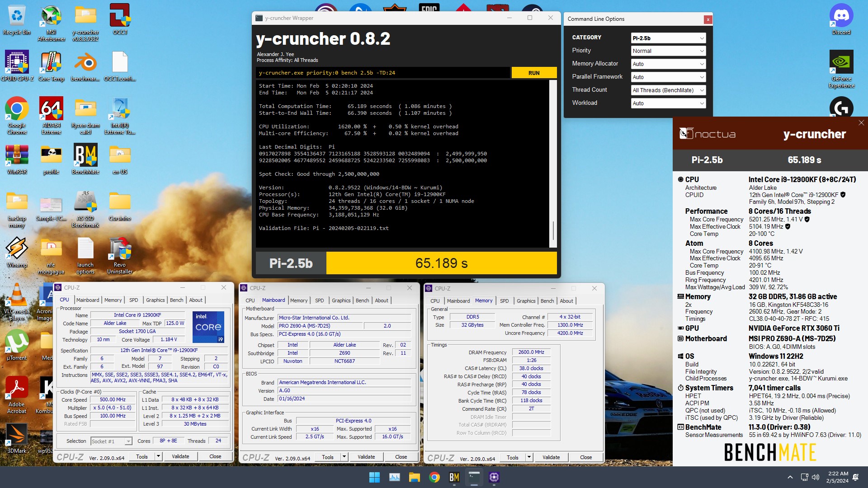Switch to SPD tab in Memory CPU-Z window
The width and height of the screenshot is (868, 488).
pos(504,301)
